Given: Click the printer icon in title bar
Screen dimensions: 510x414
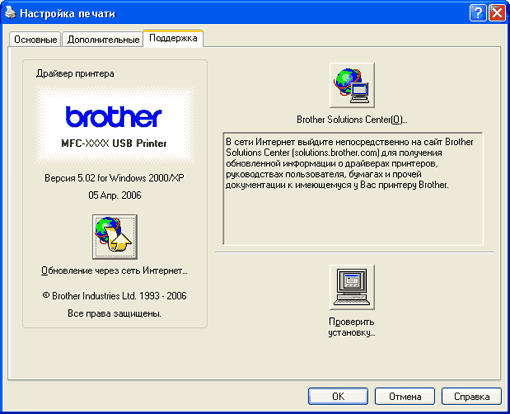Looking at the screenshot, I should click(10, 13).
